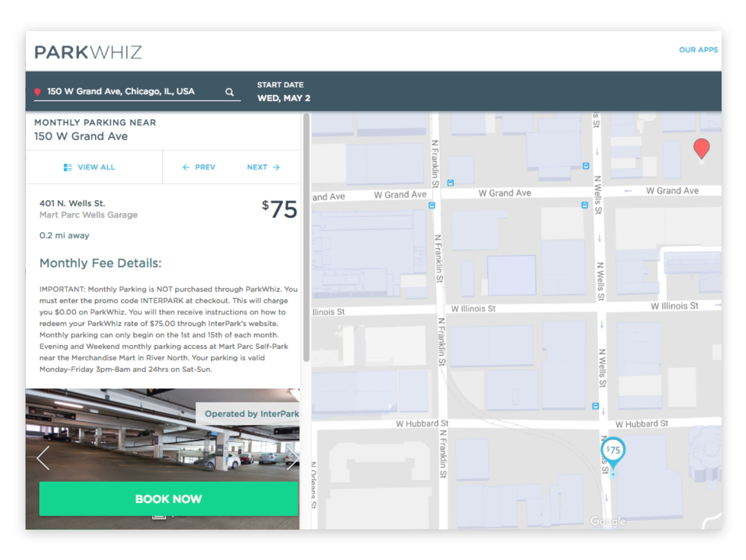Show the previous garage photo with the left chevron

point(43,458)
